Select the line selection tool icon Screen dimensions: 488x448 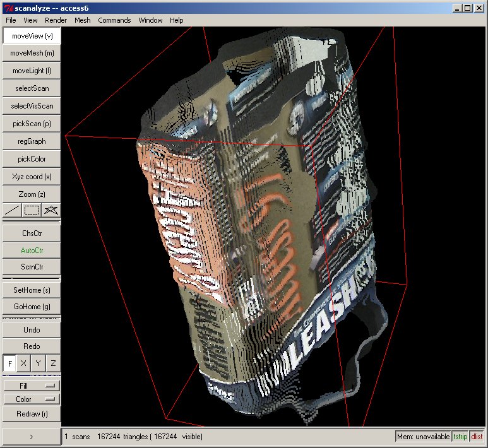(12, 210)
